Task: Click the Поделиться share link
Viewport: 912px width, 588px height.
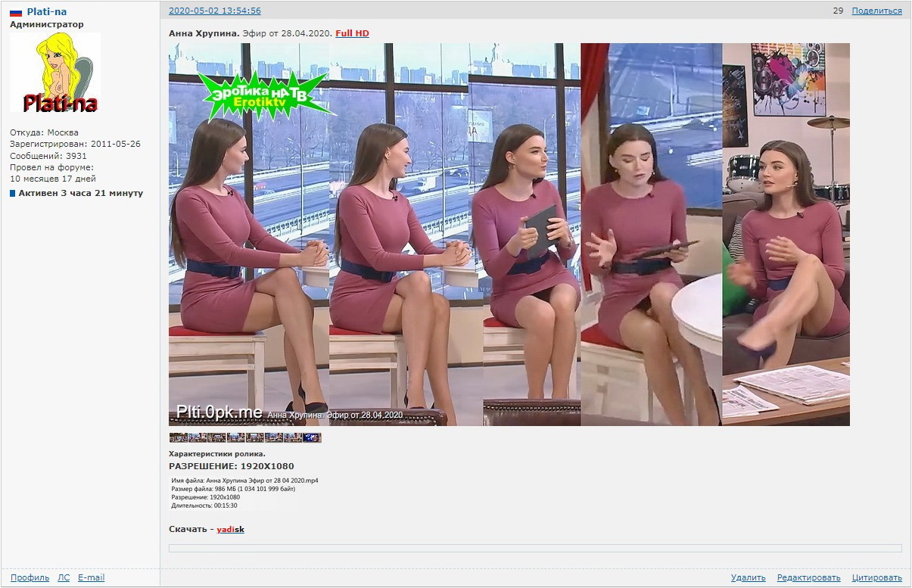Action: coord(876,11)
